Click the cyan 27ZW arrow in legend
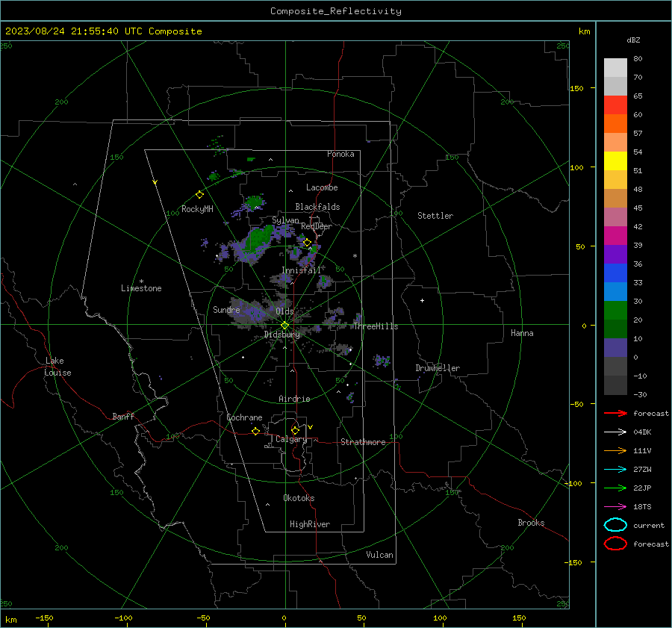Image resolution: width=672 pixels, height=628 pixels. [x=615, y=470]
